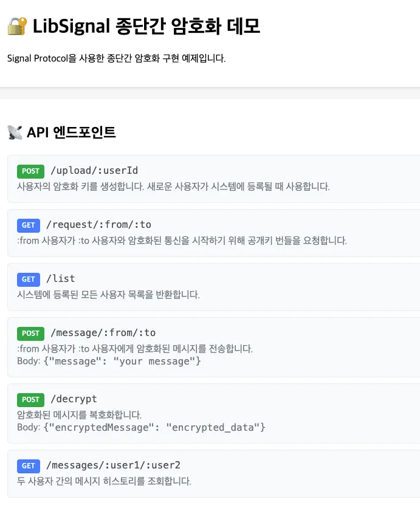Viewport: 420px width, 511px height.
Task: Select the /request/:from/:to endpoint path
Action: coord(99,225)
